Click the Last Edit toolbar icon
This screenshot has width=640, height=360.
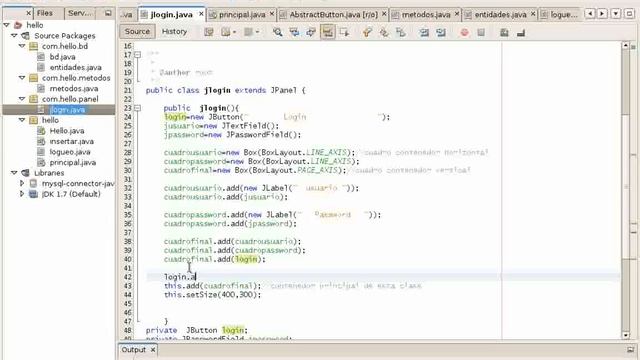pyautogui.click(x=209, y=32)
